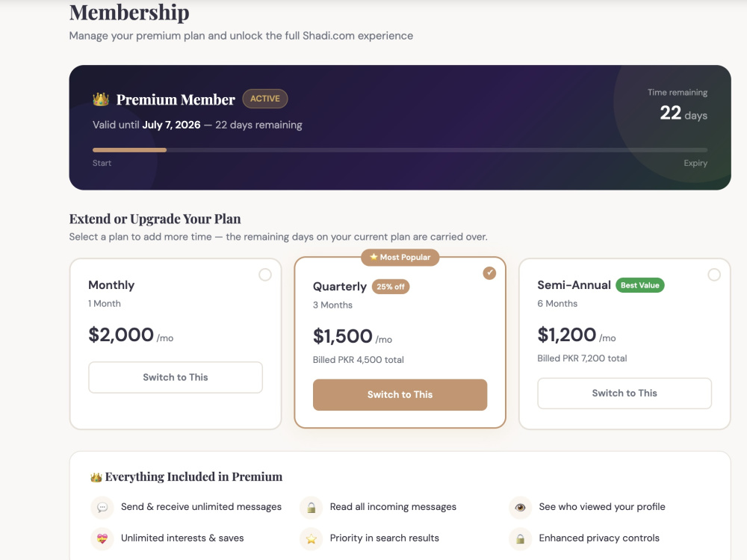Click the lock icon beside Read all incoming messages
Viewport: 747px width, 560px height.
point(311,507)
